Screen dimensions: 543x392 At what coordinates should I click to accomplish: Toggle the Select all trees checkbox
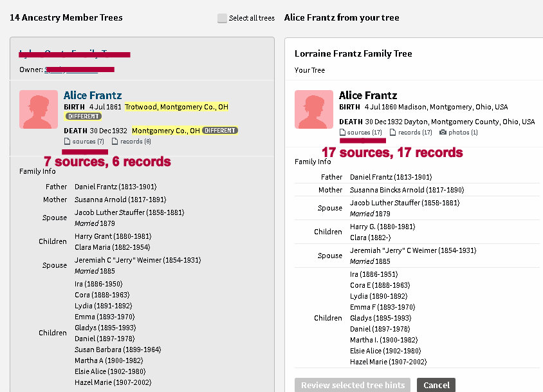223,18
